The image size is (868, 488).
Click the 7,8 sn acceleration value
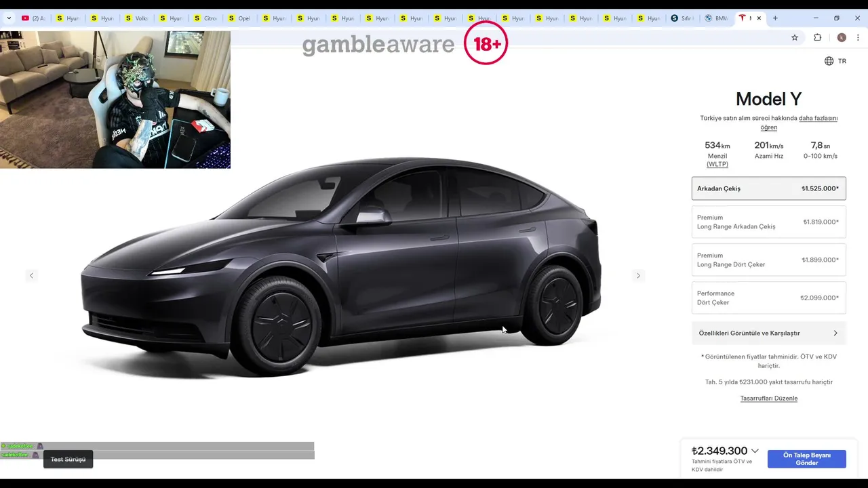pyautogui.click(x=821, y=145)
